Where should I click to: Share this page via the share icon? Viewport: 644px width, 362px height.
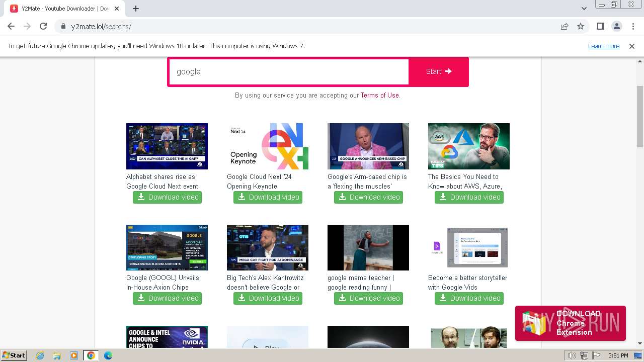(x=565, y=26)
